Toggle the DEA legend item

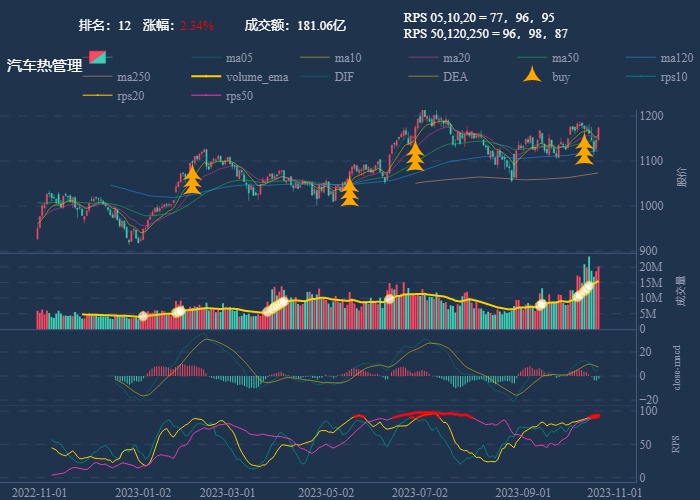(x=455, y=77)
